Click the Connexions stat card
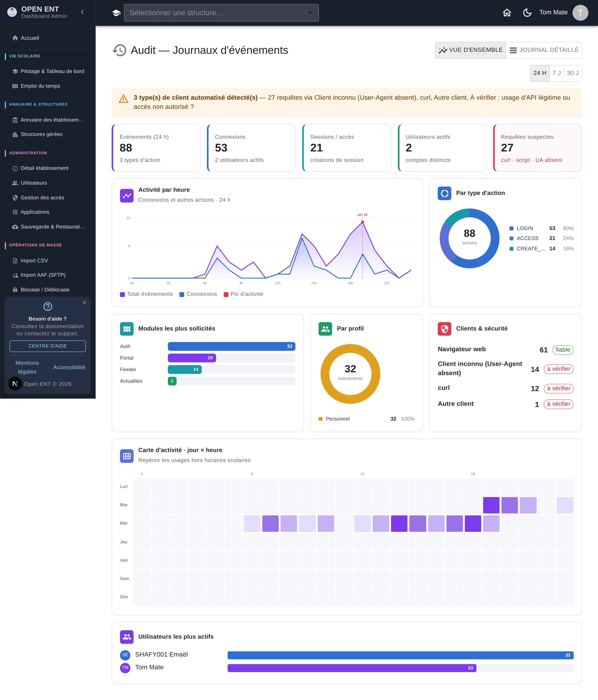The image size is (598, 700). pyautogui.click(x=251, y=148)
